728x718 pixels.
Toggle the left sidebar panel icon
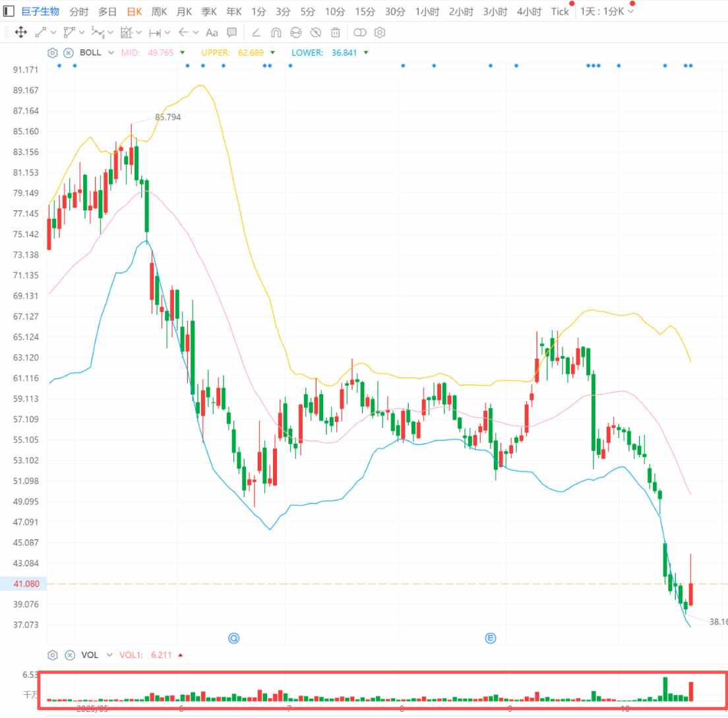pyautogui.click(x=9, y=11)
